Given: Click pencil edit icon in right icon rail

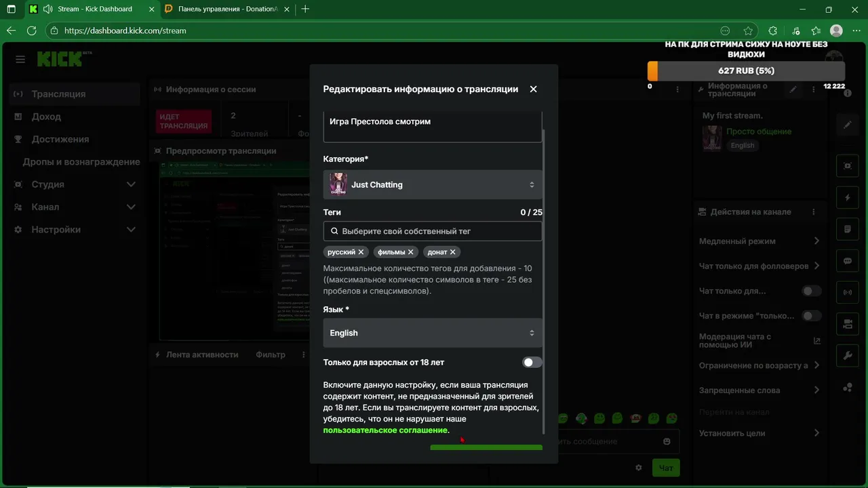Looking at the screenshot, I should pos(848,125).
